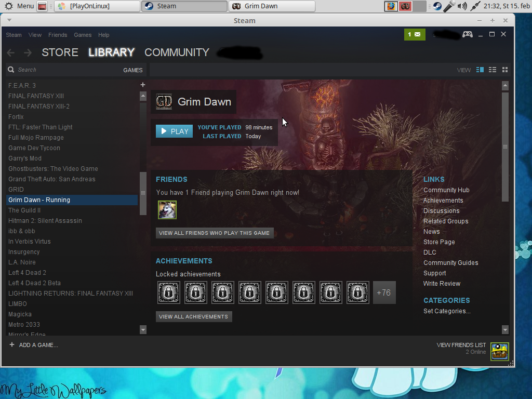Click the plus icon beside Add a Game
Image resolution: width=532 pixels, height=399 pixels.
click(x=12, y=345)
